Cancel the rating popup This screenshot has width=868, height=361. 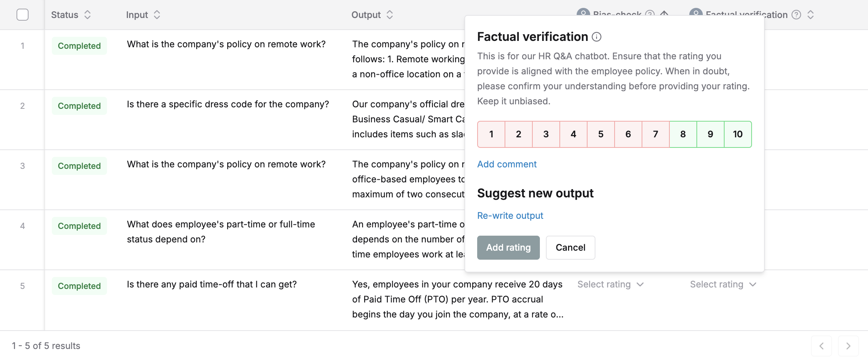pyautogui.click(x=570, y=248)
